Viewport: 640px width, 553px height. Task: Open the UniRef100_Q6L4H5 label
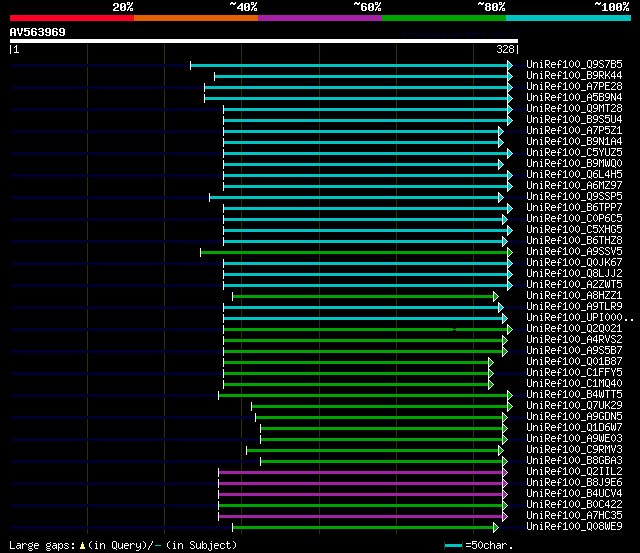574,175
